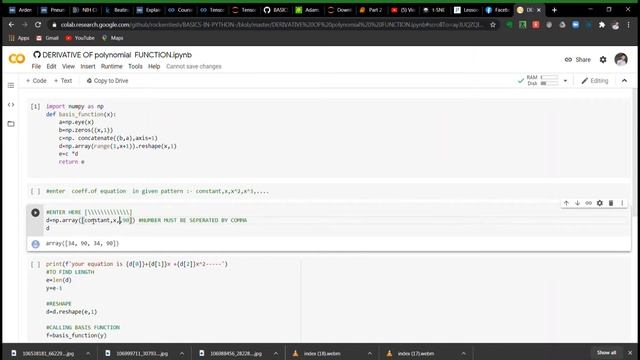Open the View menu
Screen dimensions: 640x360
point(68,67)
